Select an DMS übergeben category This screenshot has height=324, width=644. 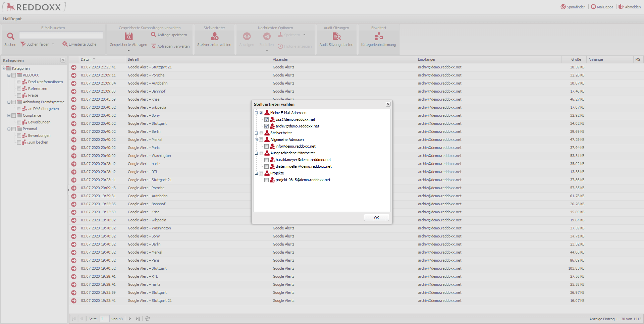[x=44, y=109]
